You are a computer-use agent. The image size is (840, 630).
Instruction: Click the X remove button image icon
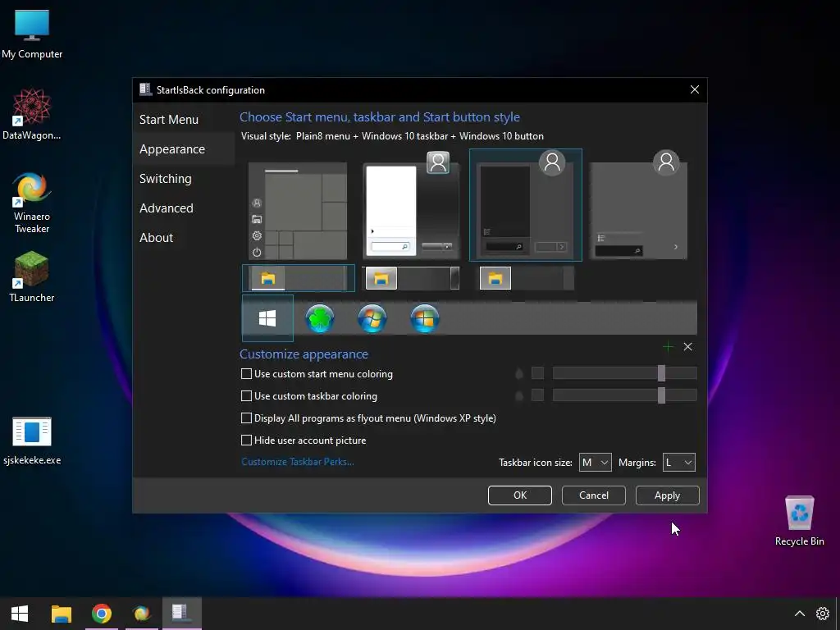(x=688, y=347)
